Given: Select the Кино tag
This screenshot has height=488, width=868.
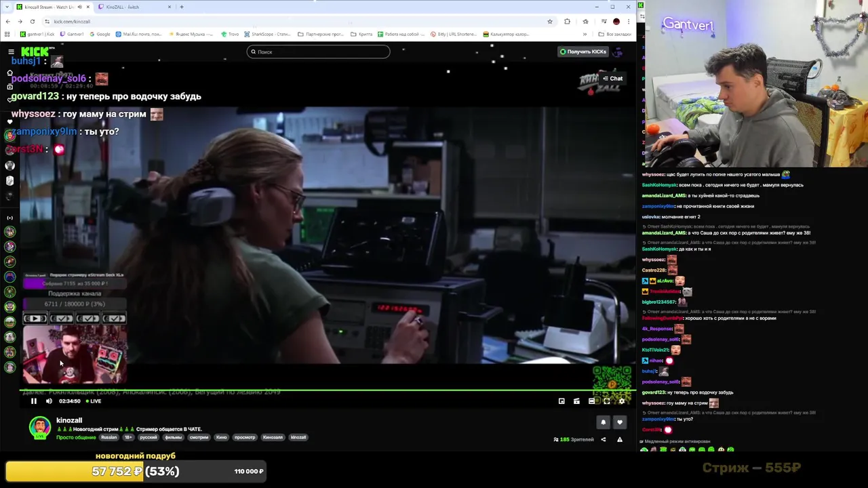Looking at the screenshot, I should tap(221, 437).
